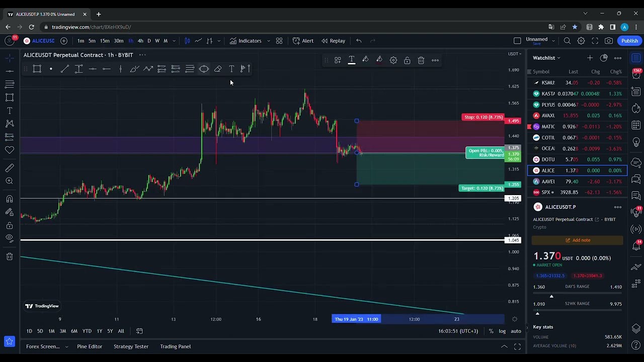Open the Strategy Tester tab
The width and height of the screenshot is (644, 362).
coord(131,346)
